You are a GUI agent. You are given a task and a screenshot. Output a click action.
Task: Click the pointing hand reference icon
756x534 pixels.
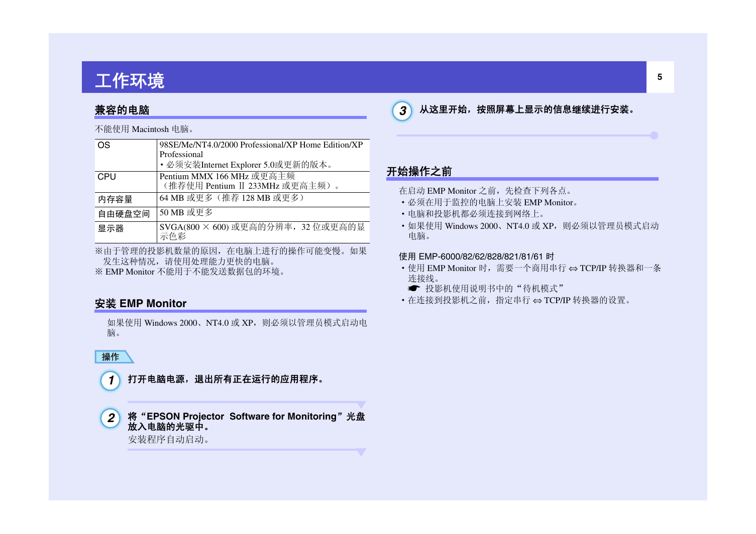[414, 289]
